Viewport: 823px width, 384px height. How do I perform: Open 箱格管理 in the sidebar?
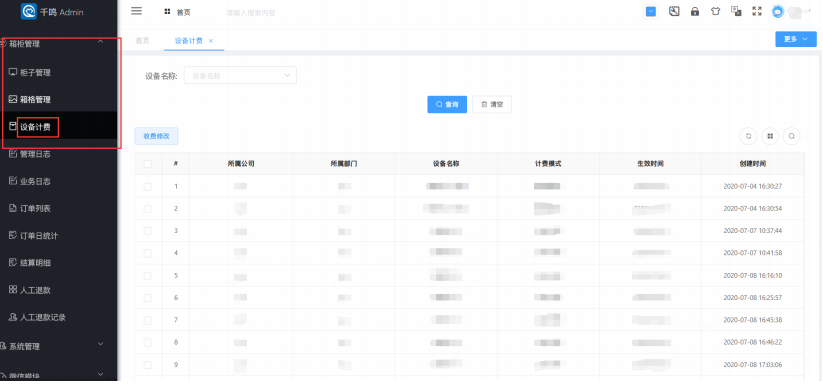tap(35, 99)
